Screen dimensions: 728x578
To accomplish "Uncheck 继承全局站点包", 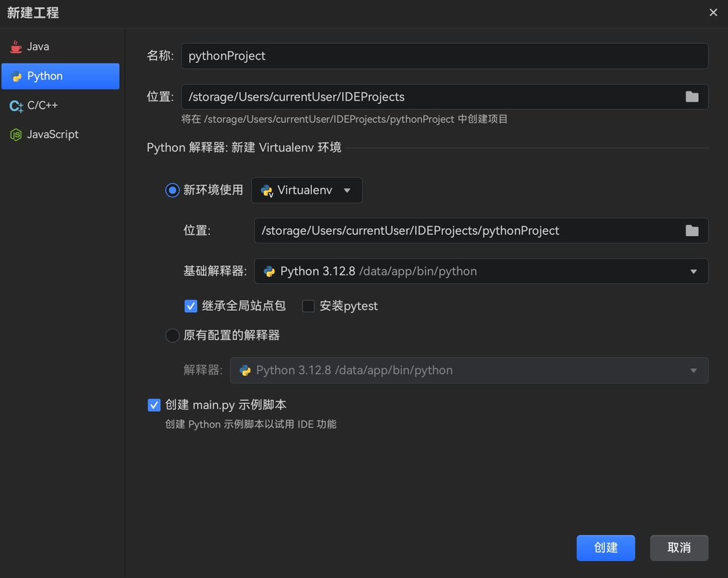I will (x=191, y=306).
